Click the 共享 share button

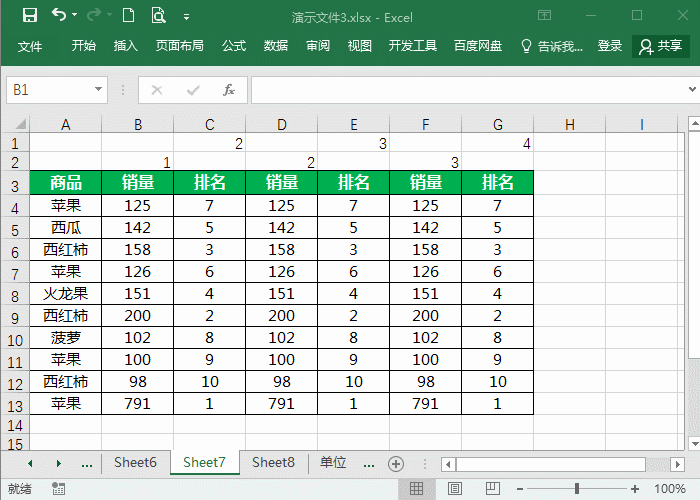click(x=661, y=46)
